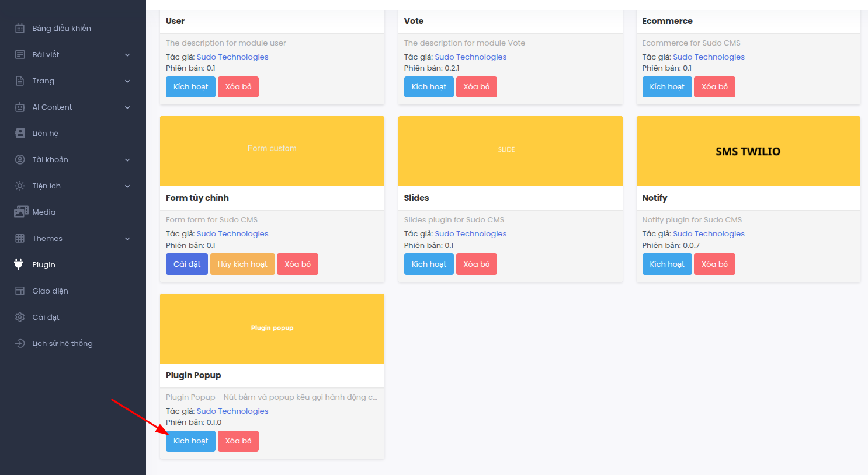Expand the Trang menu chevron
This screenshot has height=475, width=868.
pyautogui.click(x=127, y=81)
